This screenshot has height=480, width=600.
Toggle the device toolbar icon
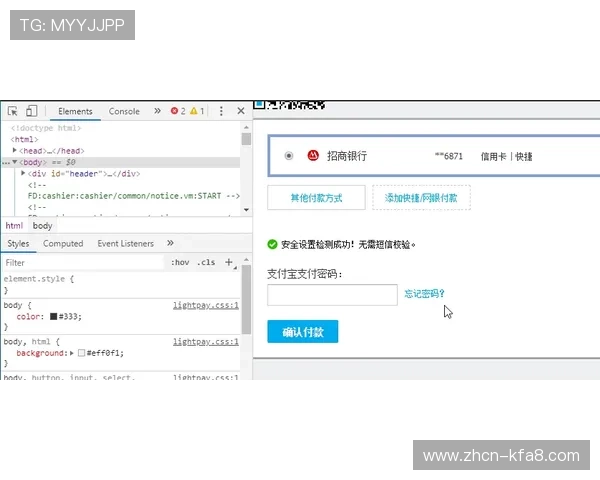pos(31,111)
